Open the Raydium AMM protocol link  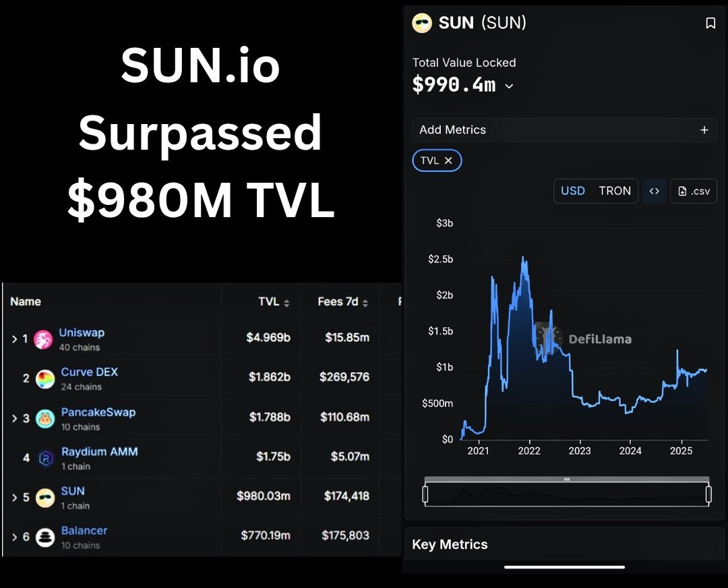(x=99, y=452)
